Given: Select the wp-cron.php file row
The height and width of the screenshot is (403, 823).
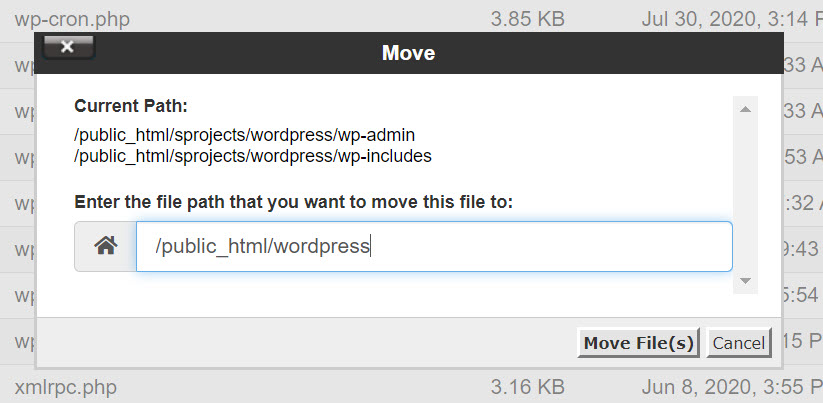Looking at the screenshot, I should 72,18.
